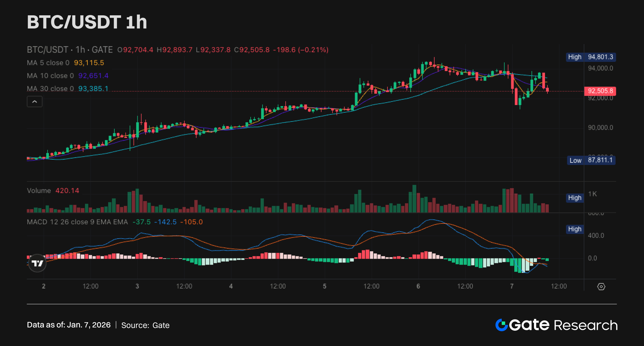This screenshot has height=346, width=644.
Task: Open chart settings gear icon
Action: tap(601, 287)
